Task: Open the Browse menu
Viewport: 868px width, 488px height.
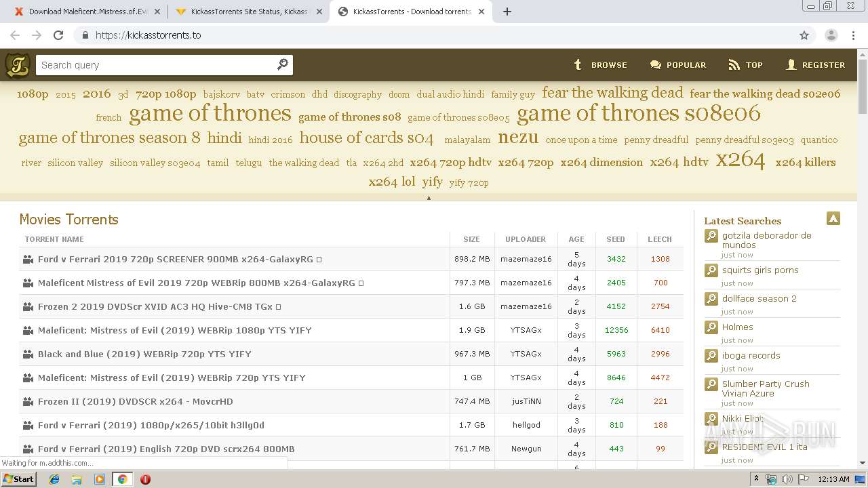Action: (x=600, y=65)
